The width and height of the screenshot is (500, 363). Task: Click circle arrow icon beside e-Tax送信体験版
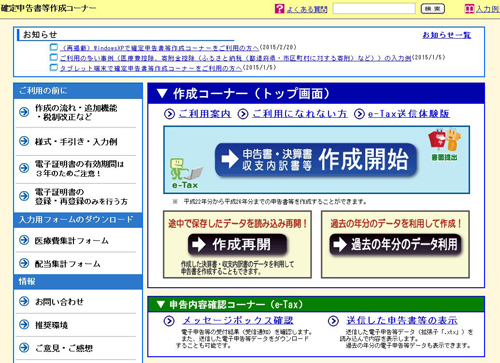click(x=359, y=114)
